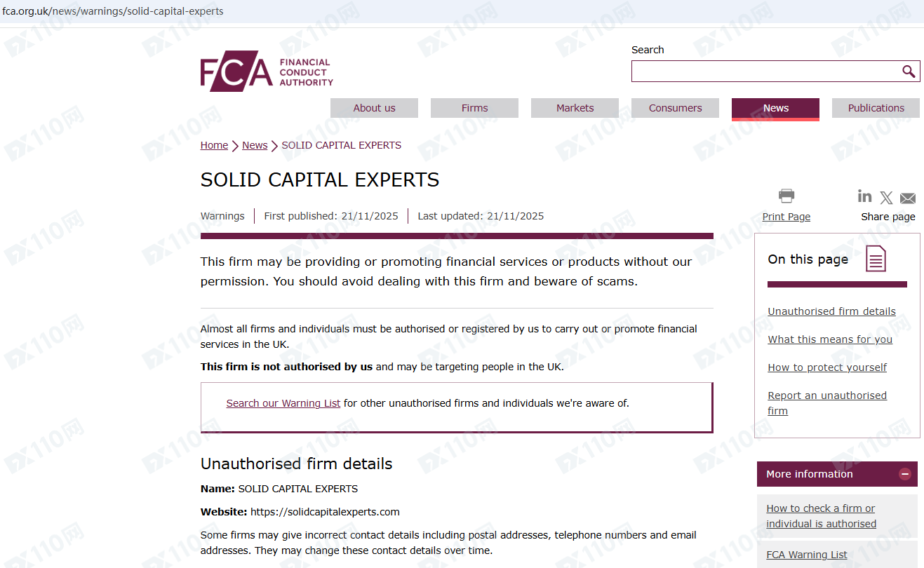
Task: Click the printer icon
Action: [786, 196]
